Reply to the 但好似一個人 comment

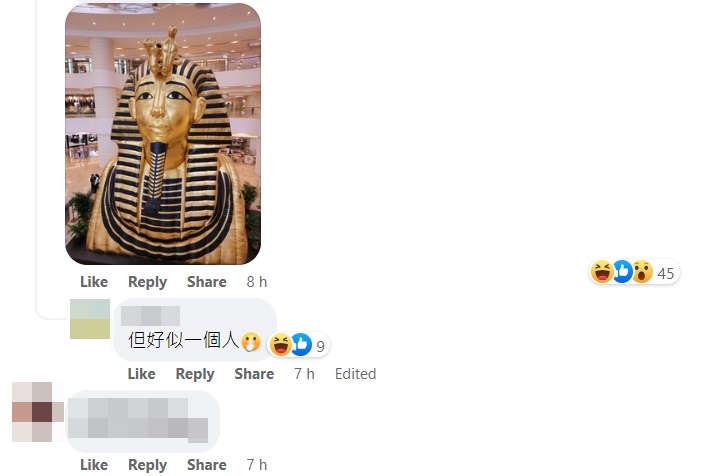[x=195, y=374]
